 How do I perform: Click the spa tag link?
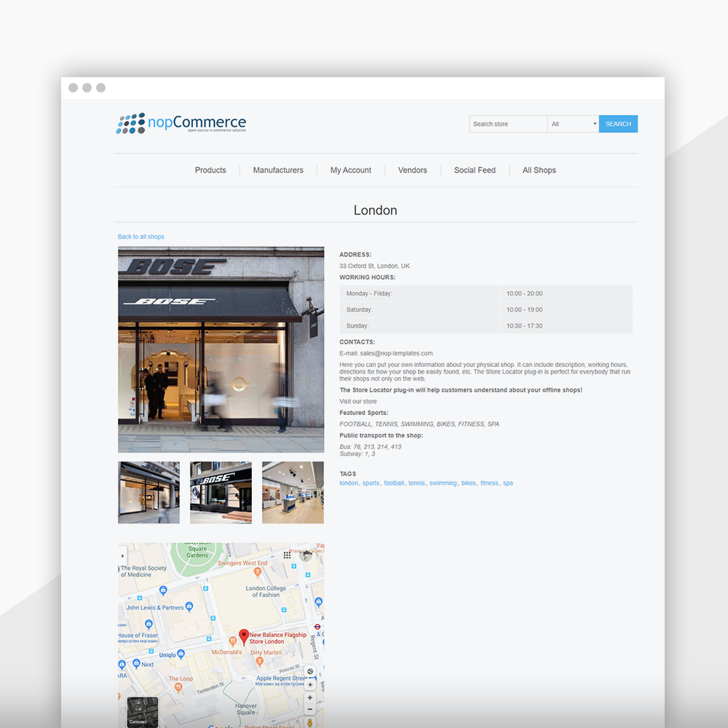click(508, 483)
